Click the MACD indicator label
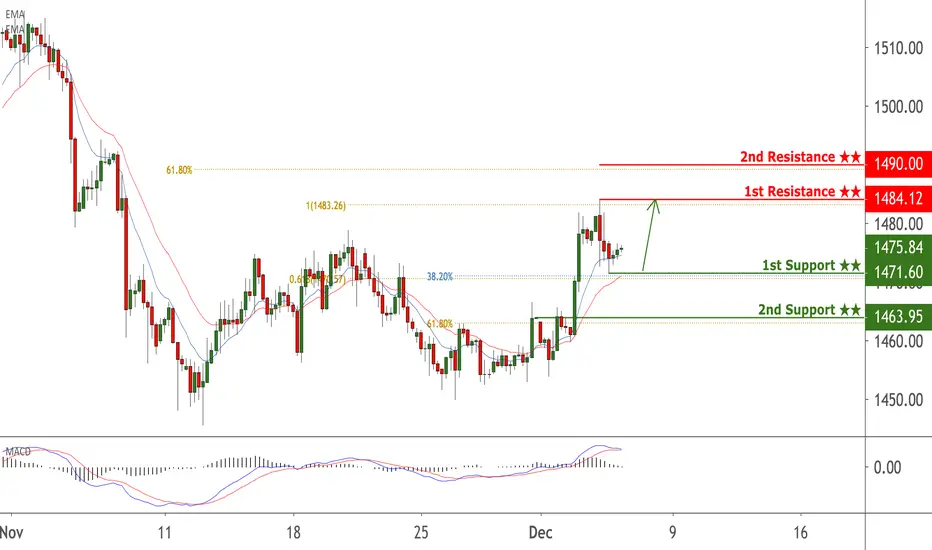The height and width of the screenshot is (550, 932). pyautogui.click(x=17, y=452)
